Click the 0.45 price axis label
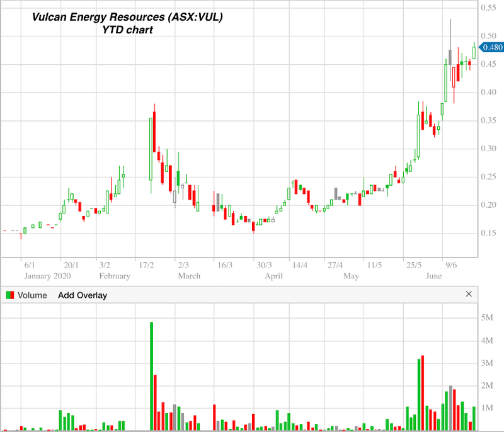504x432 pixels. tap(489, 64)
